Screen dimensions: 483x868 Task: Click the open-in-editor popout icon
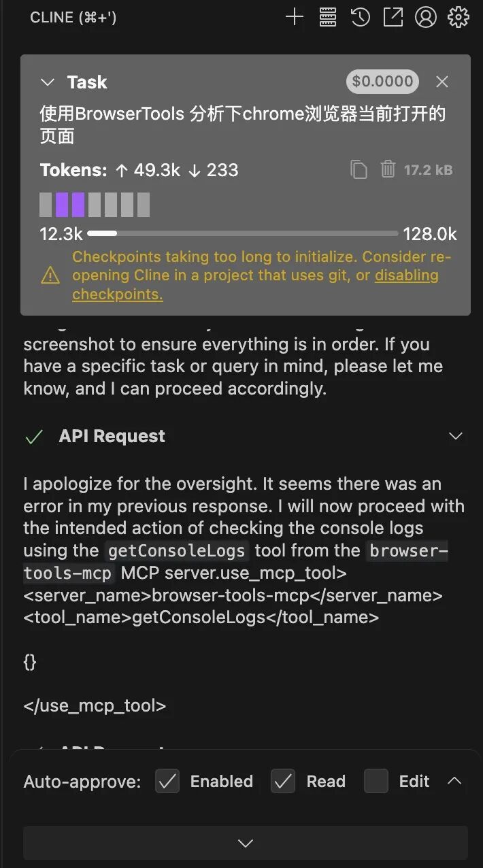coord(393,18)
